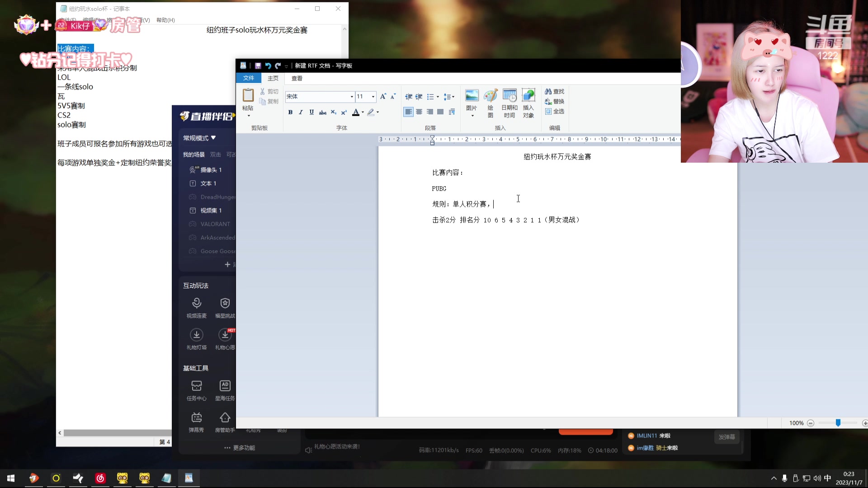
Task: Open the 文件 menu in WordPad
Action: coord(249,78)
